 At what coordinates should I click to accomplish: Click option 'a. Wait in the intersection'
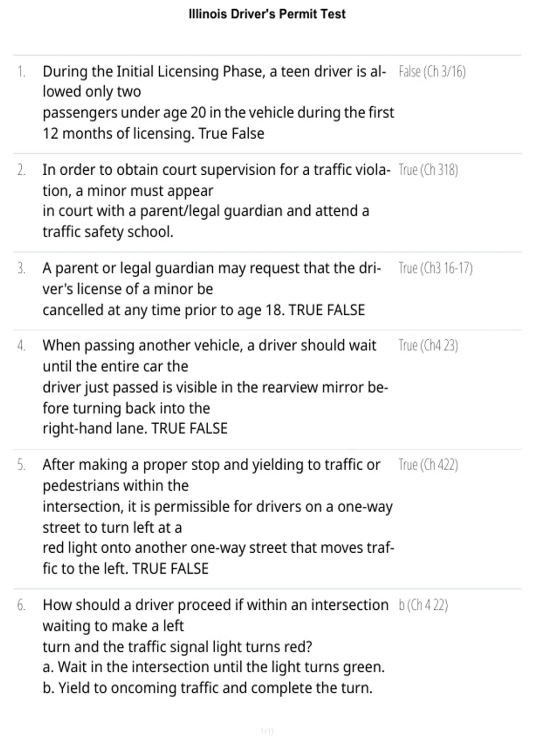click(x=214, y=667)
